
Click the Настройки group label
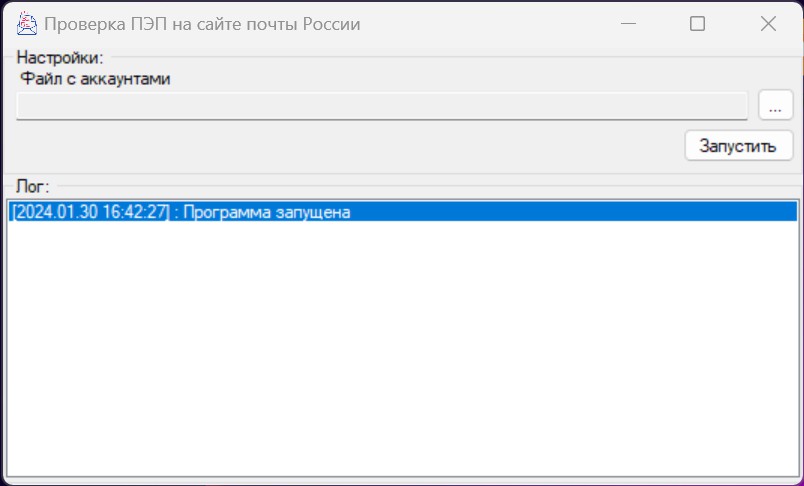tap(60, 58)
